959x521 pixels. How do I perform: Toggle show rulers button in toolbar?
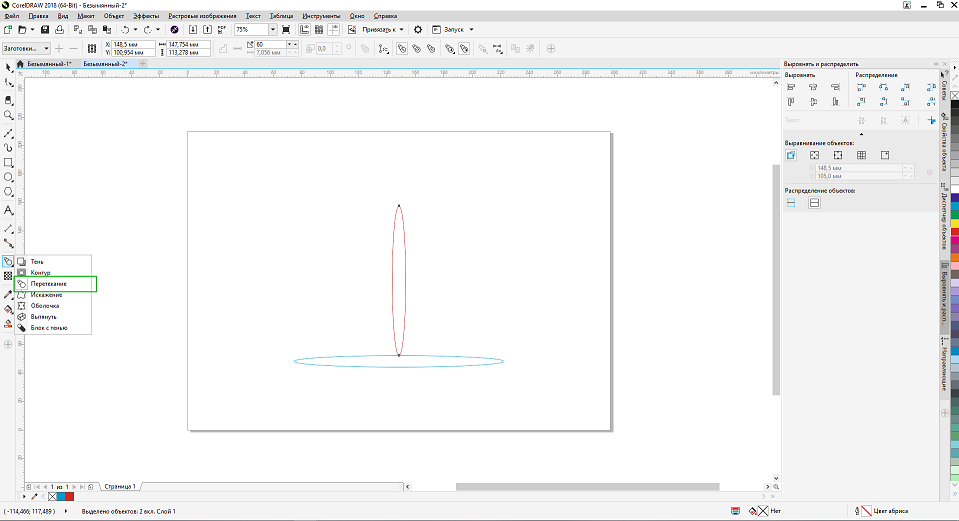click(x=305, y=29)
